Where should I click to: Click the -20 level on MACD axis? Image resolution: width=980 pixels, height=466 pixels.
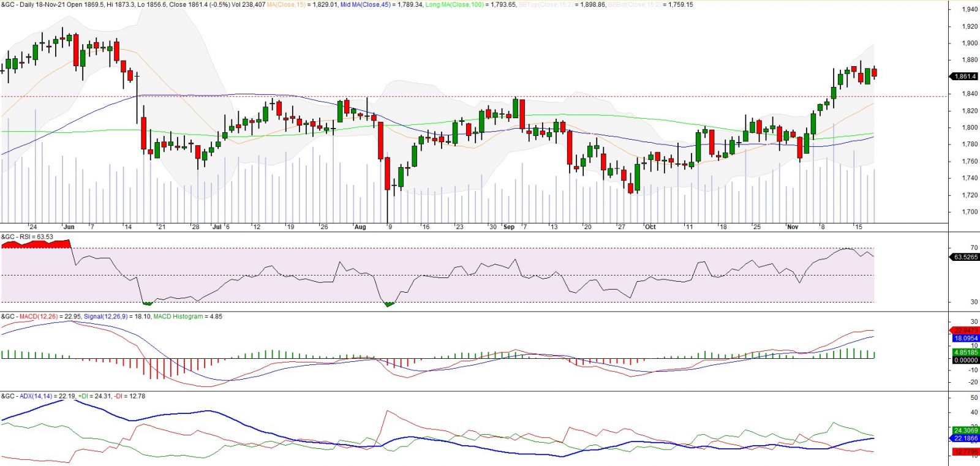pyautogui.click(x=973, y=381)
